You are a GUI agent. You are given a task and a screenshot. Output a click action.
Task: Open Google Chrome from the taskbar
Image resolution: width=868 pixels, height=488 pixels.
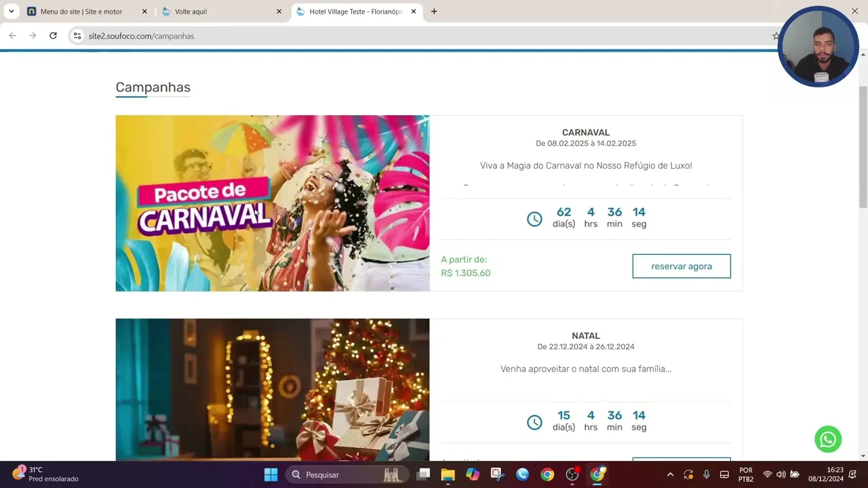click(547, 474)
